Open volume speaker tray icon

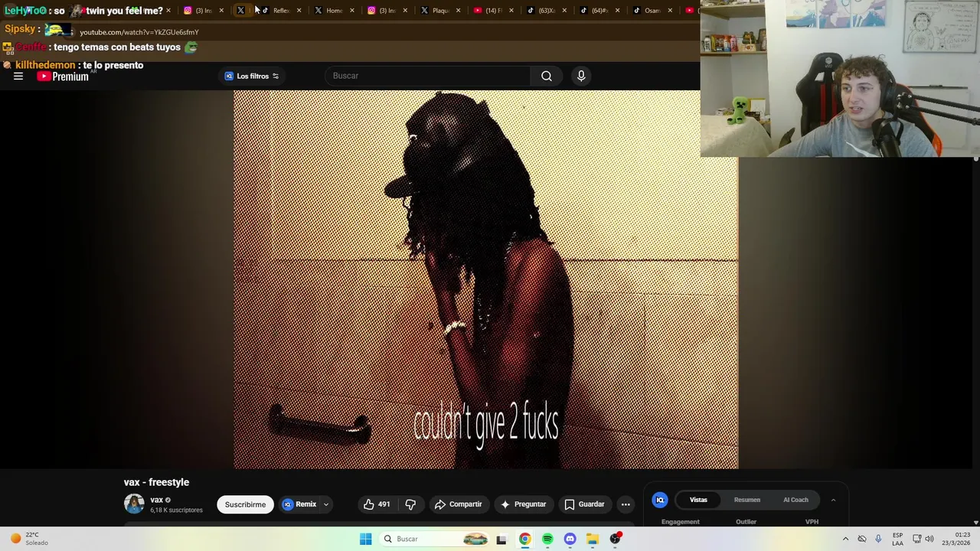coord(929,539)
